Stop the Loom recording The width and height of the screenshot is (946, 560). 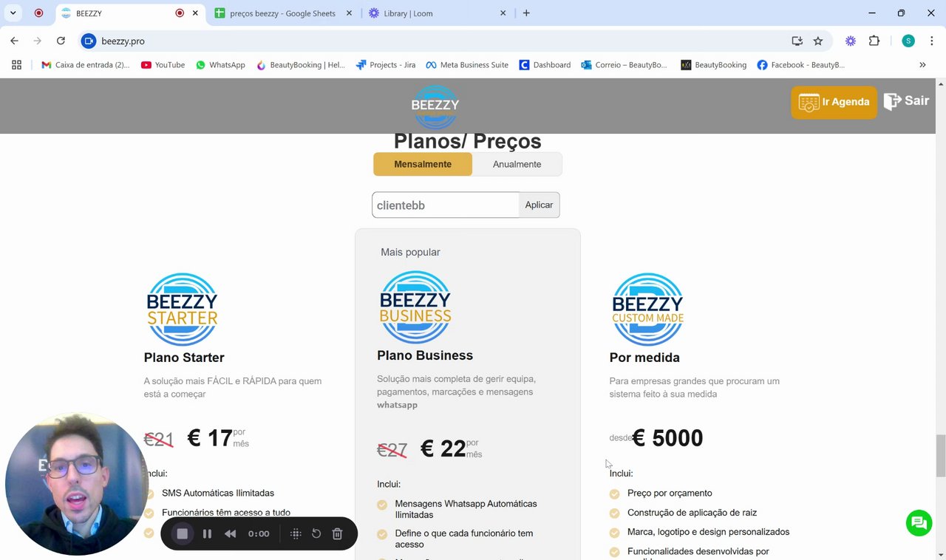coord(183,533)
